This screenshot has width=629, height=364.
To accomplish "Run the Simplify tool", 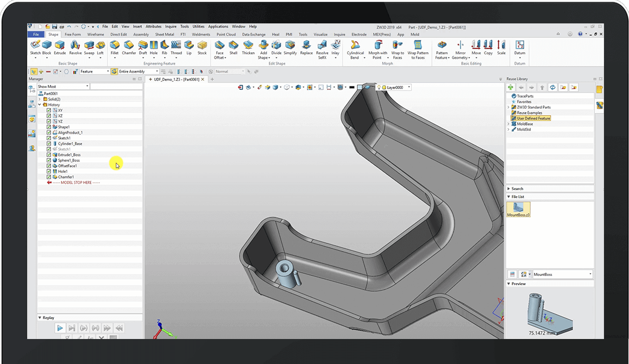I will pyautogui.click(x=290, y=48).
